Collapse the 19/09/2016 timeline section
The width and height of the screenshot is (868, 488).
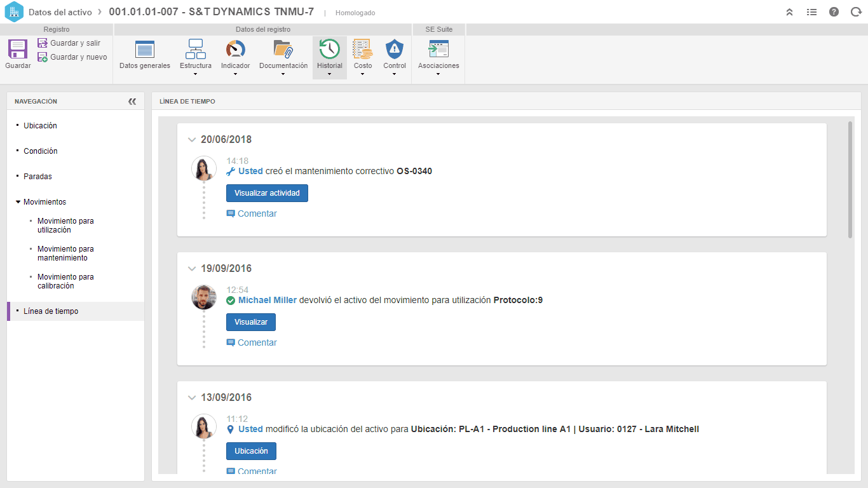click(192, 269)
